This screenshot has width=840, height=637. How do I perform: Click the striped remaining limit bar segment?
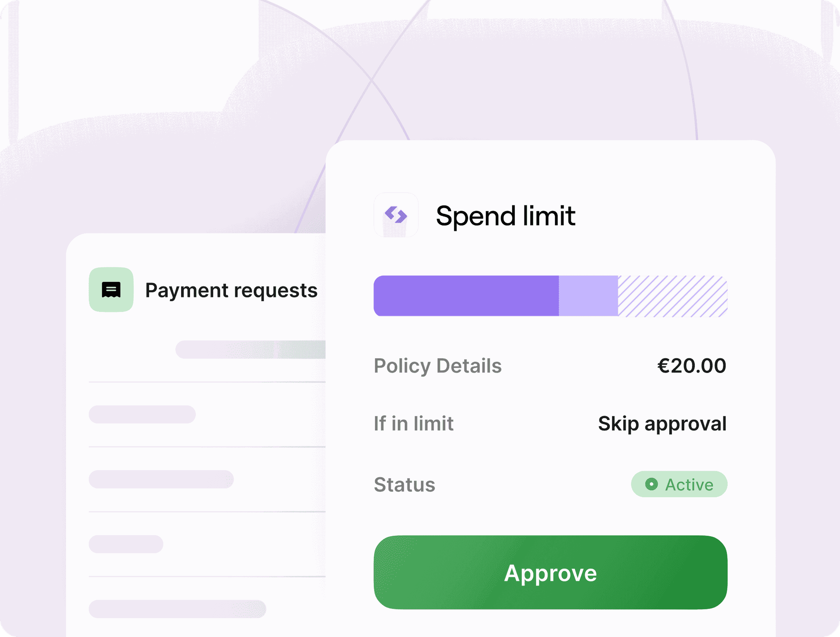click(x=672, y=296)
